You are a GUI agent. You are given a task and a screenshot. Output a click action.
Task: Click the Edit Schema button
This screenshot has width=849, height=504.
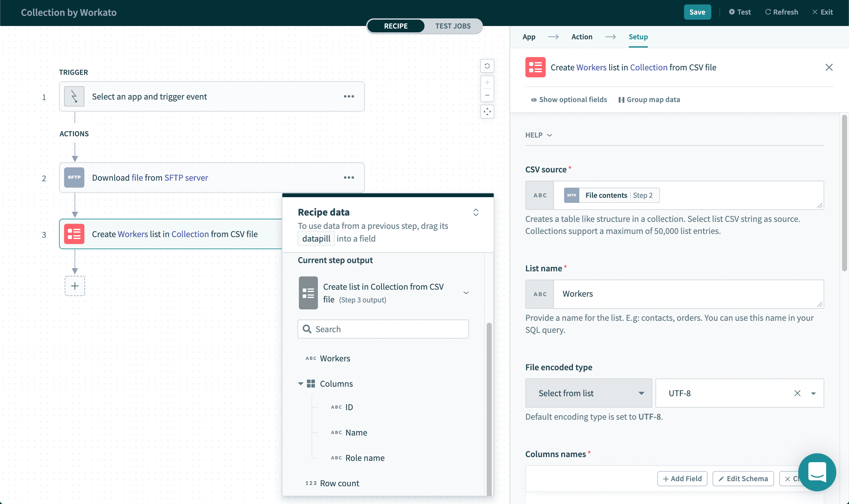(x=743, y=479)
